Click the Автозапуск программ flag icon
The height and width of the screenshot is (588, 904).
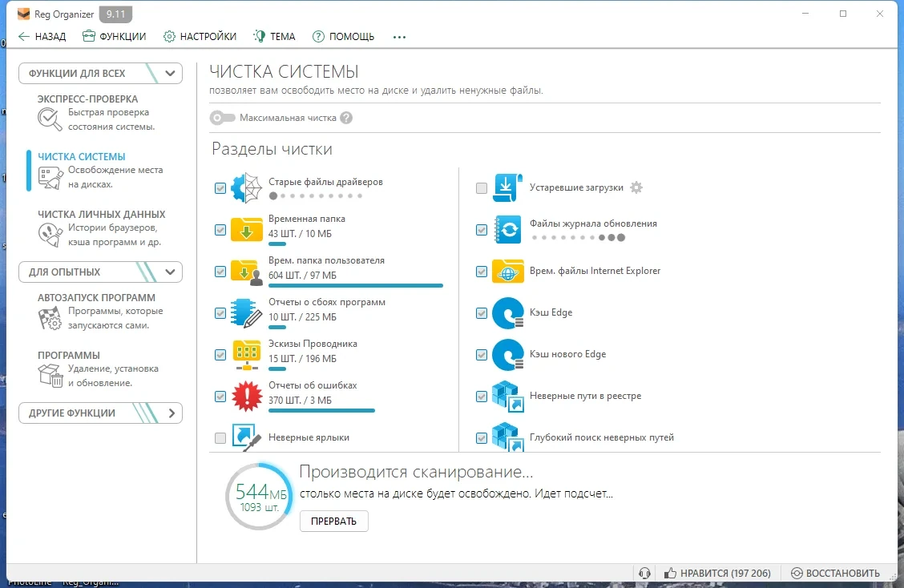(x=50, y=318)
